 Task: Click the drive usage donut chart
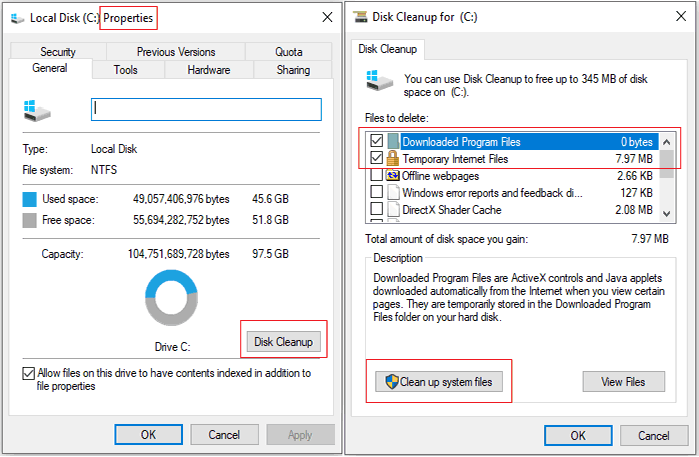(x=171, y=297)
